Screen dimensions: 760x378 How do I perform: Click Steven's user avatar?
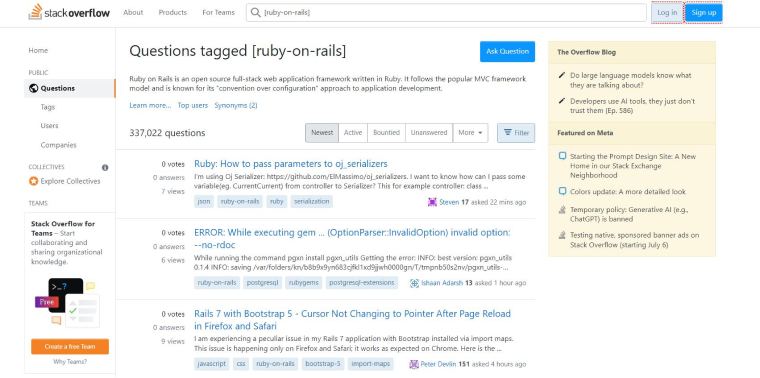pos(432,202)
